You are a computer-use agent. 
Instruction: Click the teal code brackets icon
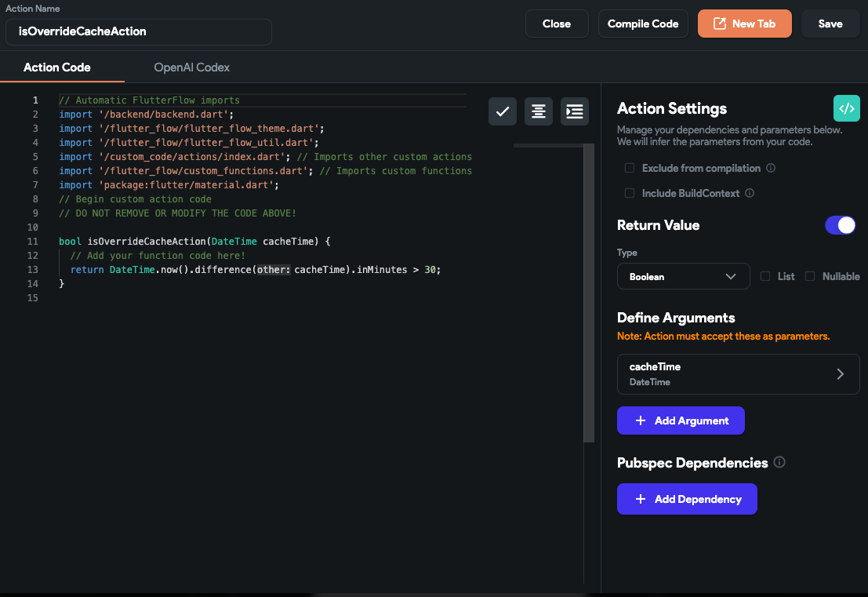coord(846,108)
